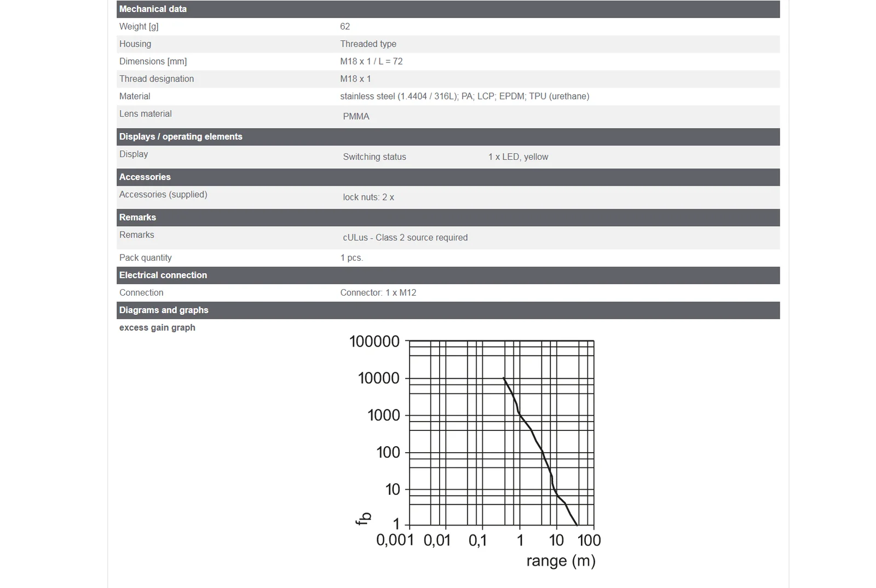Select the 1 pcs. value
876x588 pixels.
[351, 258]
